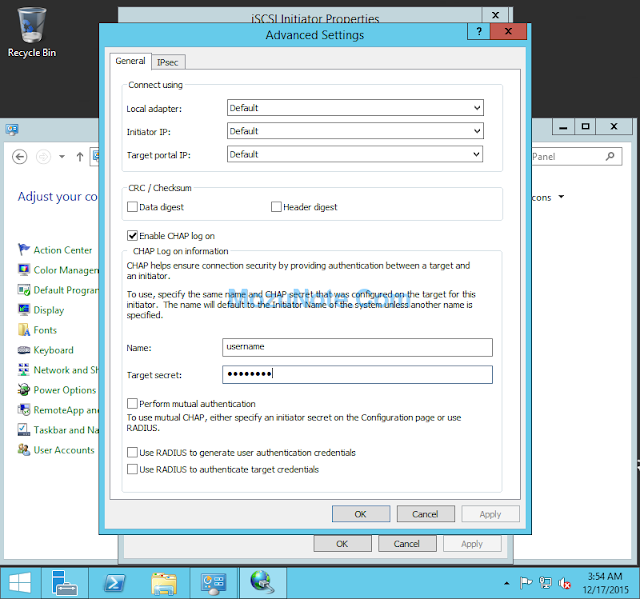Click the RemoteApp connections icon
This screenshot has height=599, width=640.
click(x=24, y=410)
